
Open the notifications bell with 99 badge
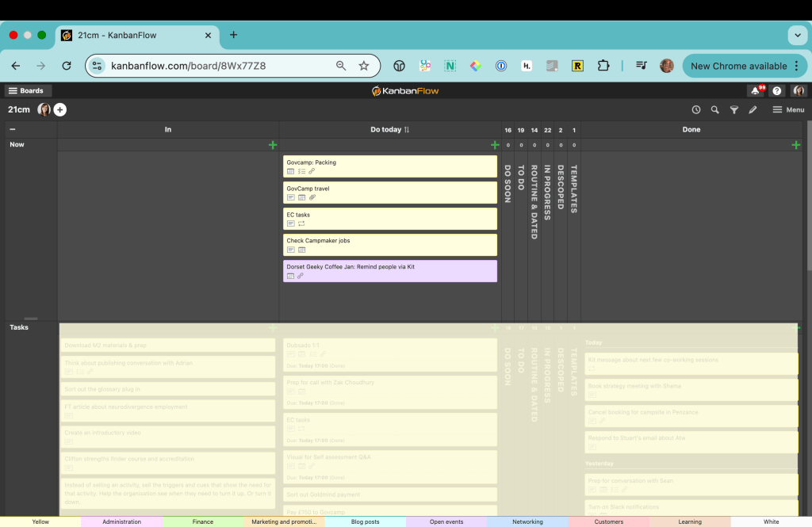pos(756,90)
